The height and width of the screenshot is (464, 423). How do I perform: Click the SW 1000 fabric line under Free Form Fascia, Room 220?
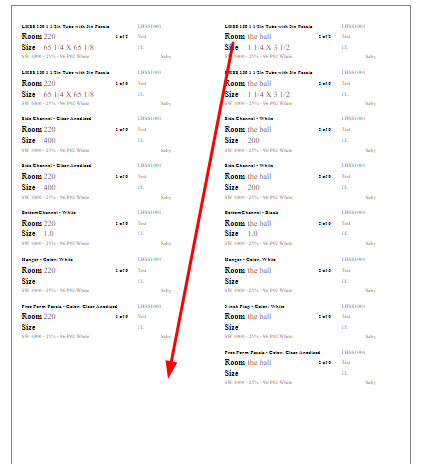pos(55,336)
